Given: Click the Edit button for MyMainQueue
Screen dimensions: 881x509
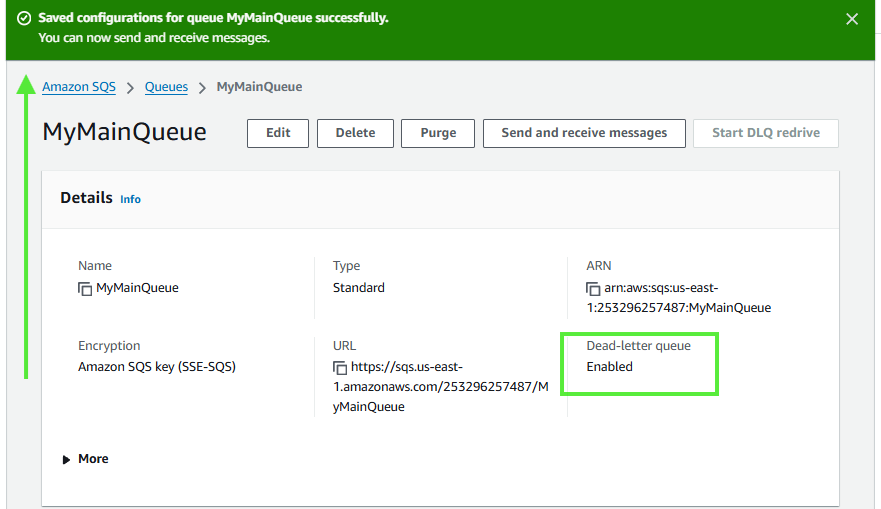Looking at the screenshot, I should [278, 133].
